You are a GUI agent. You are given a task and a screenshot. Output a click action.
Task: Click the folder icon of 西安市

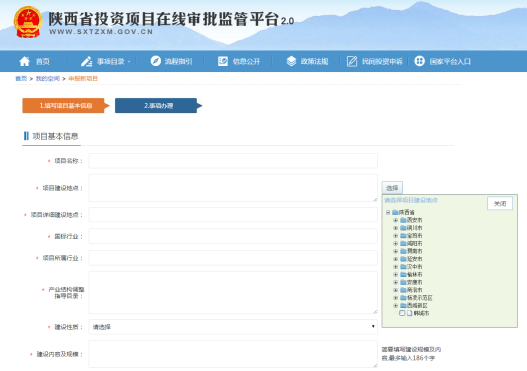[403, 220]
